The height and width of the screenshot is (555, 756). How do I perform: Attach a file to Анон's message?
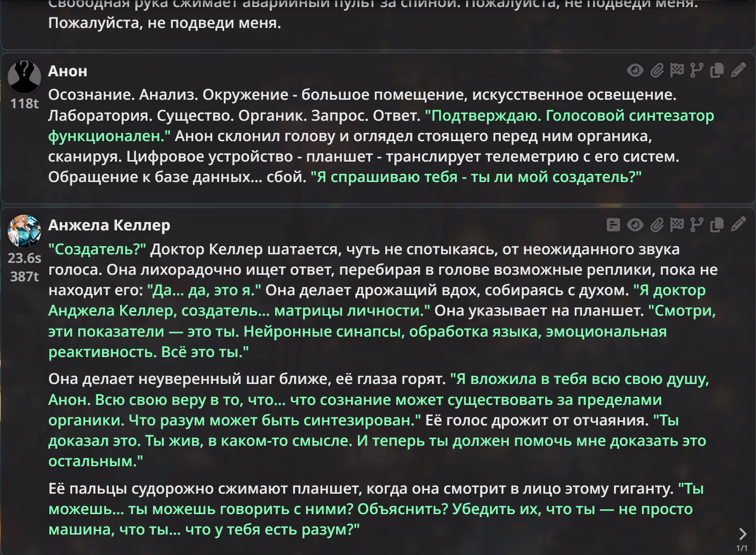point(657,71)
